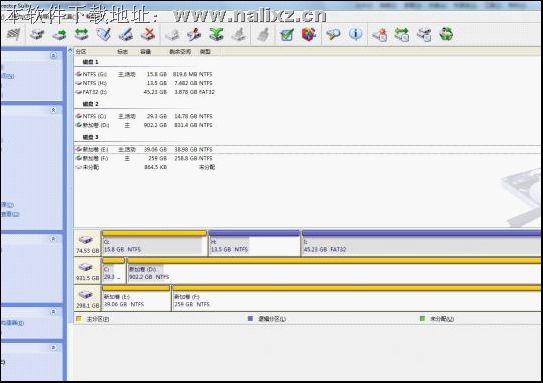Click the disk with red tools icon
This screenshot has width=543, height=383.
pyautogui.click(x=194, y=34)
